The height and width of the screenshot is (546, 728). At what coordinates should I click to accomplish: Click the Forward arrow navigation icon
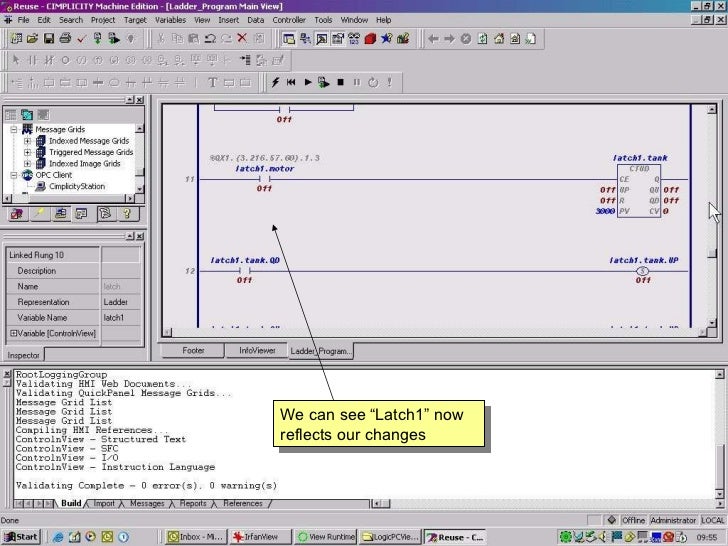coord(449,39)
